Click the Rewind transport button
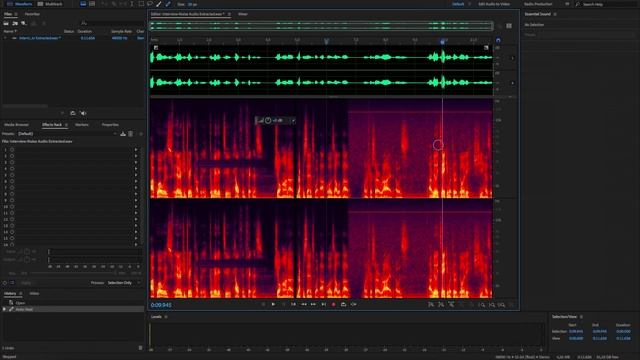This screenshot has width=640, height=360. point(304,304)
